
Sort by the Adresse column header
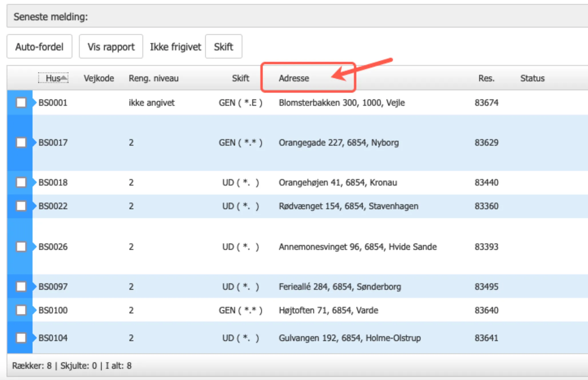click(x=294, y=78)
